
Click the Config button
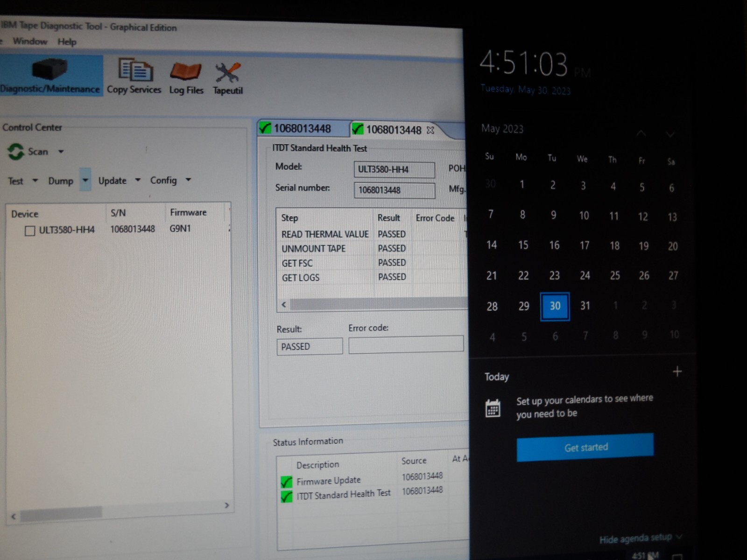163,180
